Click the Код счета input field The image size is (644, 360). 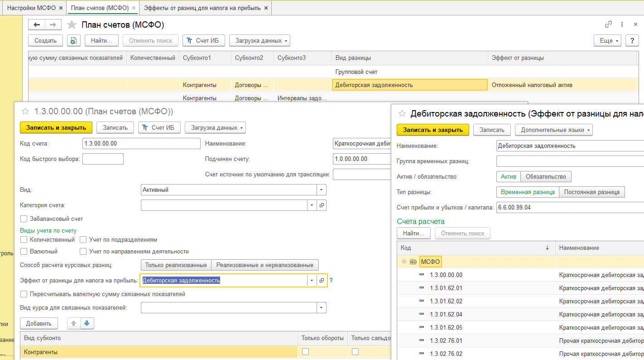pyautogui.click(x=141, y=144)
